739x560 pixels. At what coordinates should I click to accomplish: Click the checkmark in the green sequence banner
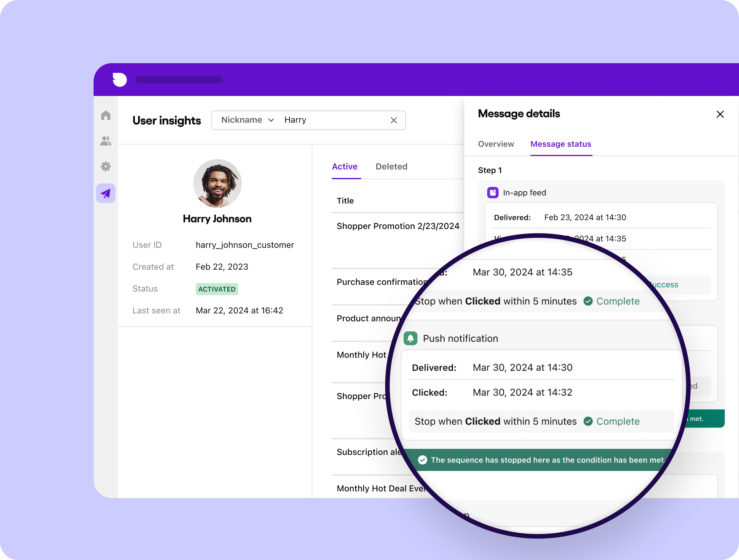pos(423,460)
